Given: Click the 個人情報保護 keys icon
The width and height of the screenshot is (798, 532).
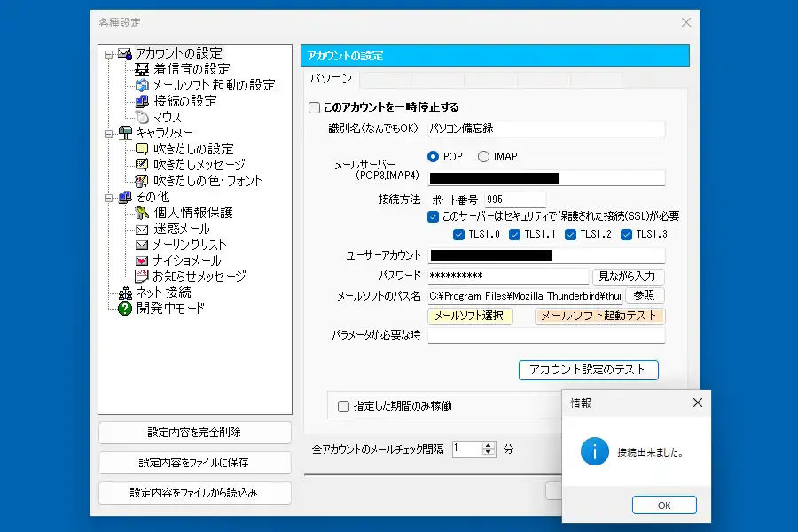Looking at the screenshot, I should [142, 213].
